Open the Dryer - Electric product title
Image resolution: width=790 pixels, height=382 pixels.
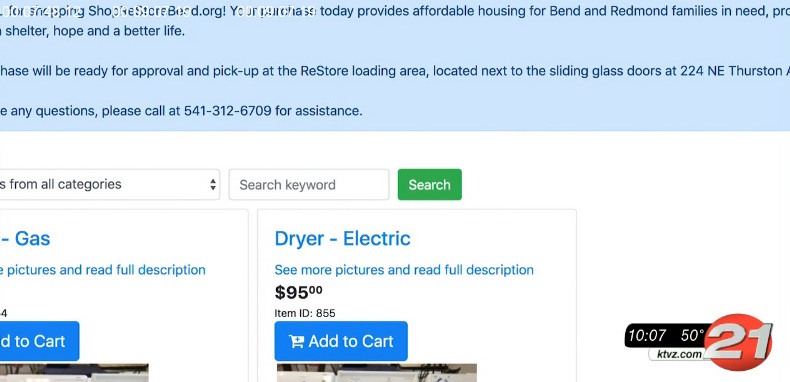pos(342,238)
